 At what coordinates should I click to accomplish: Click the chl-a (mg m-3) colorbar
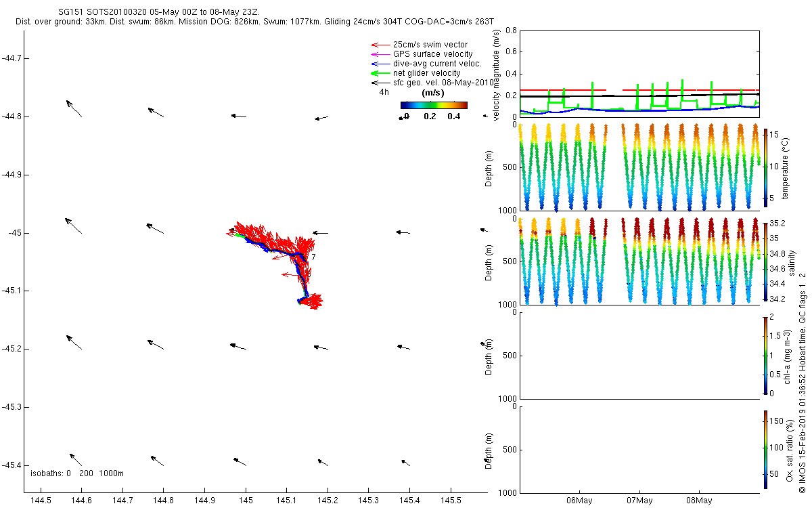[765, 355]
